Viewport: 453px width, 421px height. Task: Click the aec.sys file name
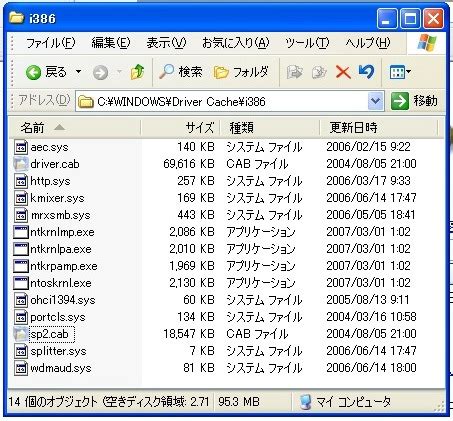pos(49,147)
